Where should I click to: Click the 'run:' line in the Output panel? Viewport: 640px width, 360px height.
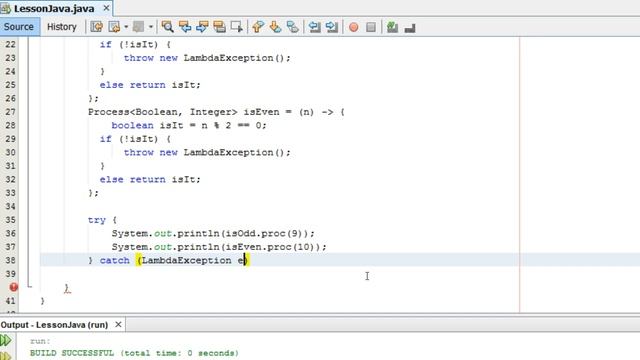(40, 341)
